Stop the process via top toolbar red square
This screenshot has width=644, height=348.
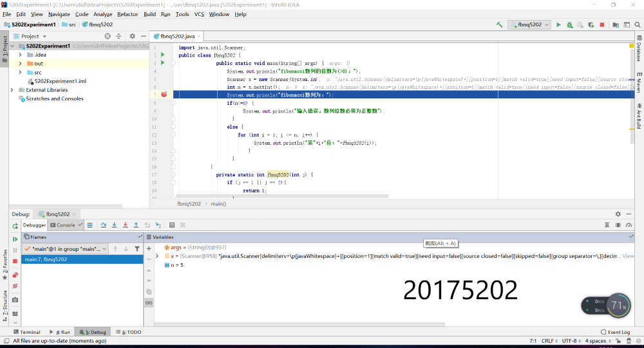602,24
